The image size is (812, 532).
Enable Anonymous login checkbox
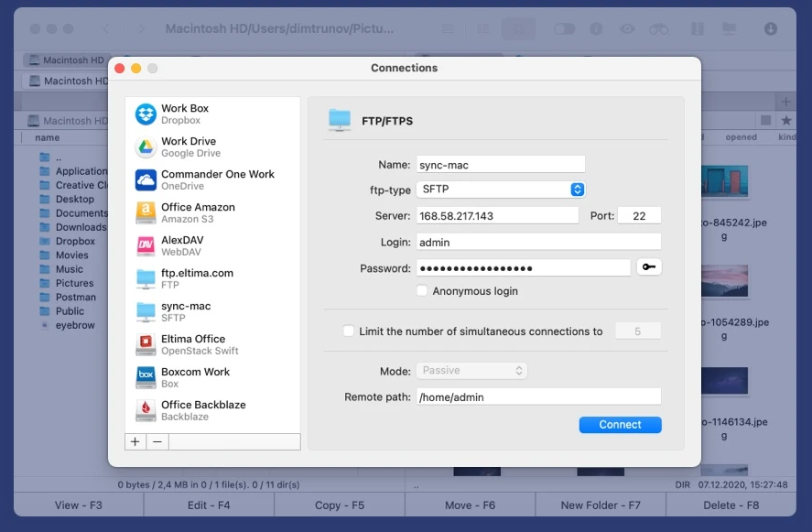pyautogui.click(x=422, y=291)
